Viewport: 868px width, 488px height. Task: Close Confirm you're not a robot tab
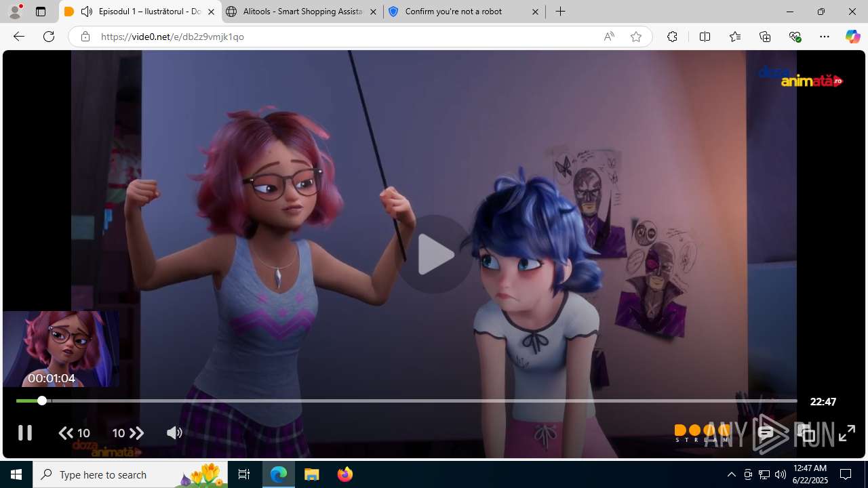point(535,12)
